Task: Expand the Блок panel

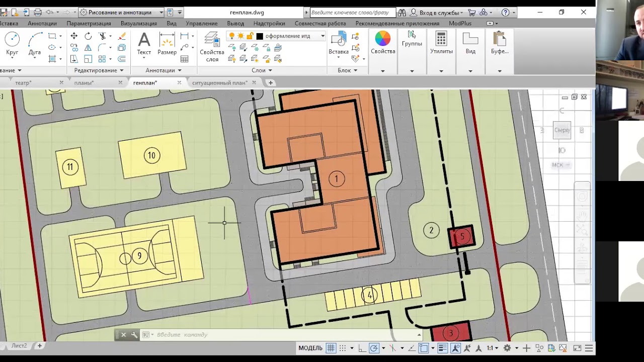Action: pyautogui.click(x=348, y=70)
